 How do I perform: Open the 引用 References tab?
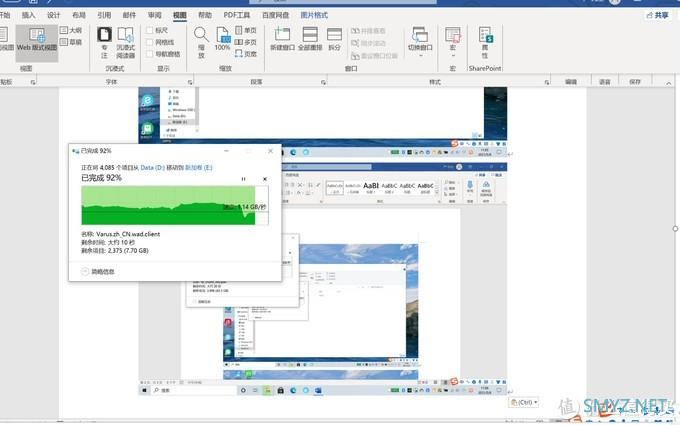click(x=104, y=15)
